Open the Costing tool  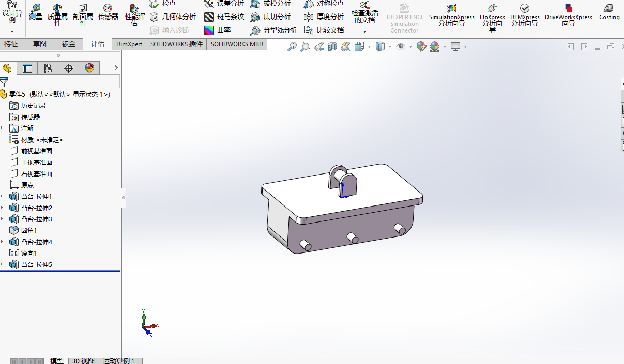[x=610, y=12]
